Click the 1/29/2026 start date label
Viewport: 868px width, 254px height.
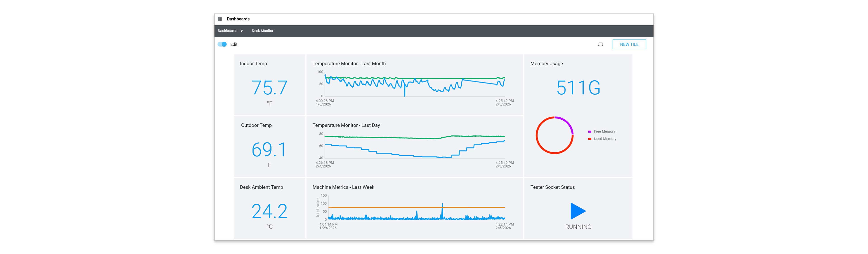coord(328,228)
